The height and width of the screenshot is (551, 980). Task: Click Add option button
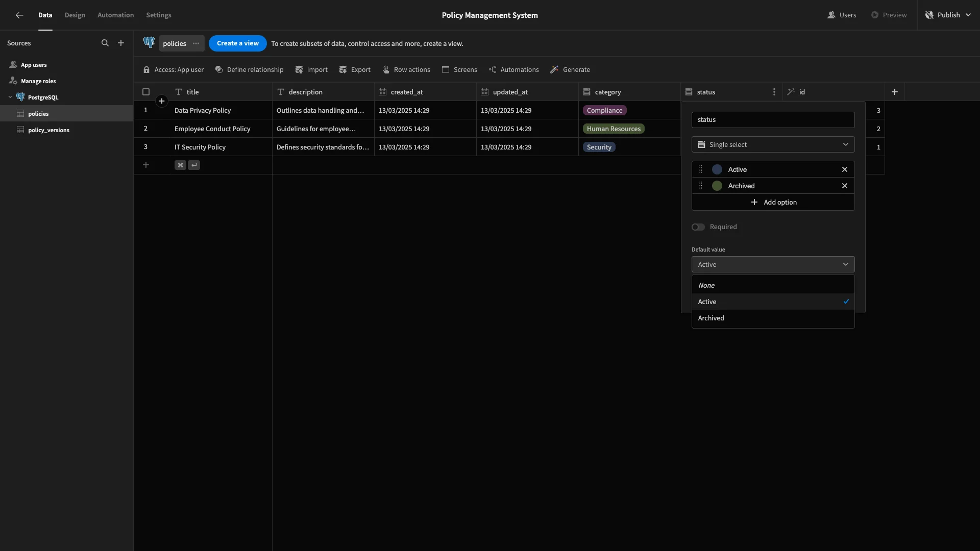coord(773,202)
